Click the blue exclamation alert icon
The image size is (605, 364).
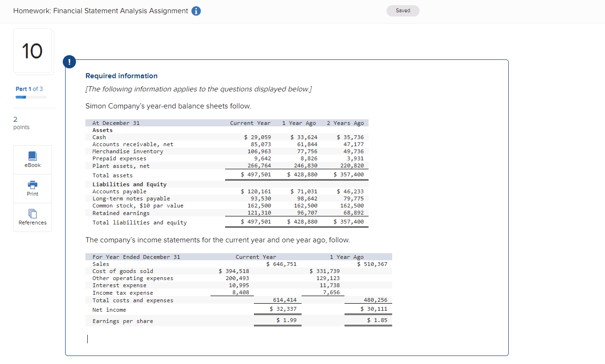click(x=69, y=61)
